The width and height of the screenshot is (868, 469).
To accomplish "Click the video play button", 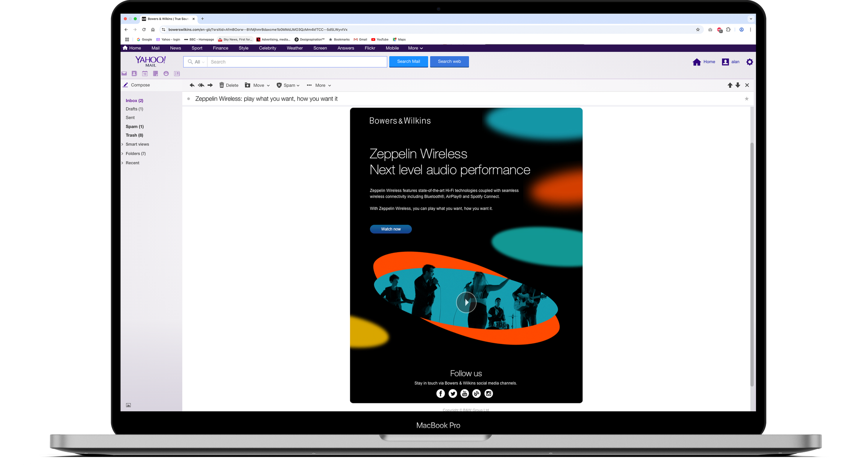I will click(x=466, y=302).
